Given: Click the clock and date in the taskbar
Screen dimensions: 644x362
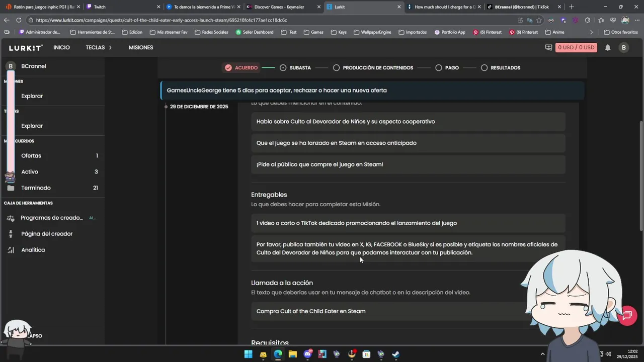Looking at the screenshot, I should (x=628, y=354).
